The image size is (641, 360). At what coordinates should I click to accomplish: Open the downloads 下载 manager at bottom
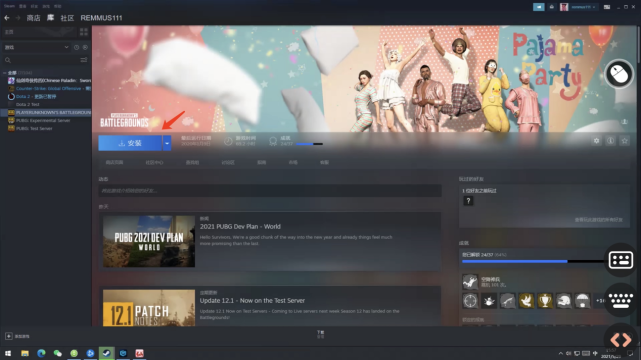point(320,334)
